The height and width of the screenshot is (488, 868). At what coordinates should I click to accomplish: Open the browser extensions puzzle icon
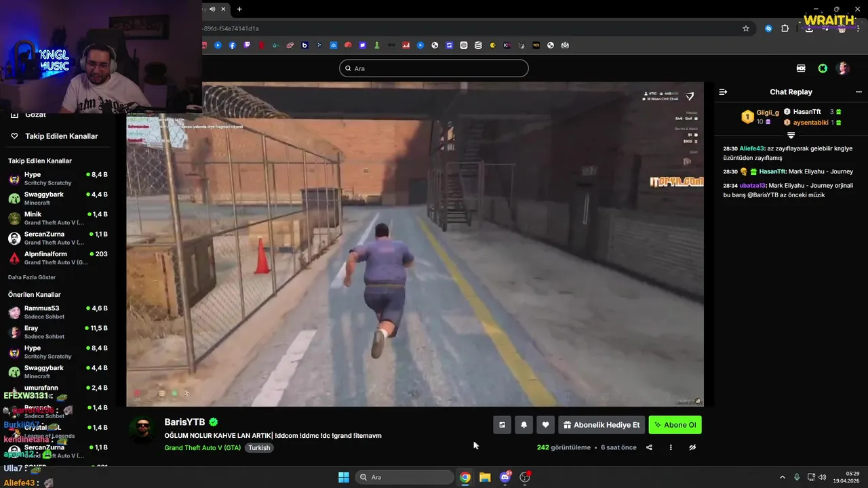click(x=785, y=28)
